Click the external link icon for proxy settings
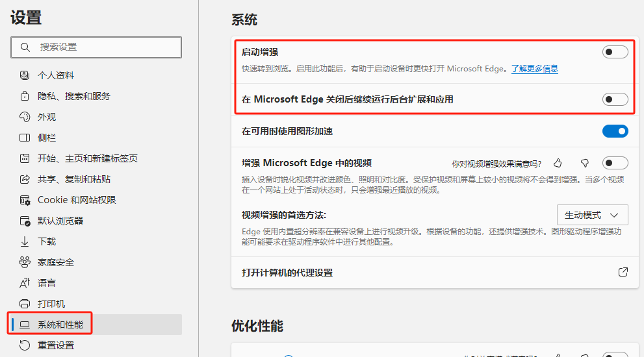Image resolution: width=644 pixels, height=357 pixels. (x=623, y=272)
